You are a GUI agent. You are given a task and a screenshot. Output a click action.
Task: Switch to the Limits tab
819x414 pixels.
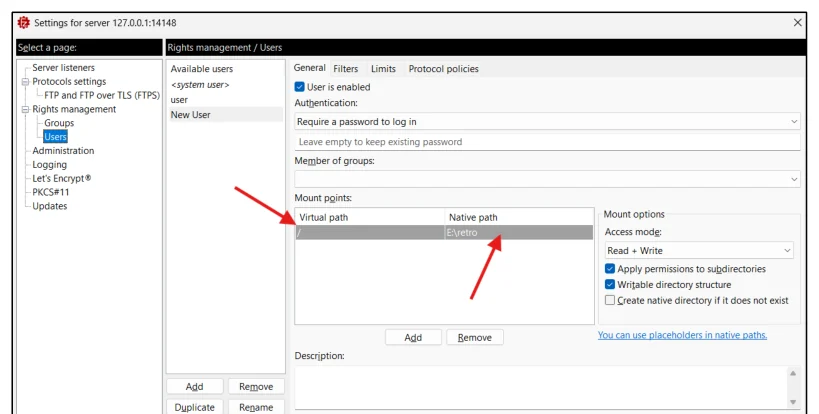click(383, 68)
